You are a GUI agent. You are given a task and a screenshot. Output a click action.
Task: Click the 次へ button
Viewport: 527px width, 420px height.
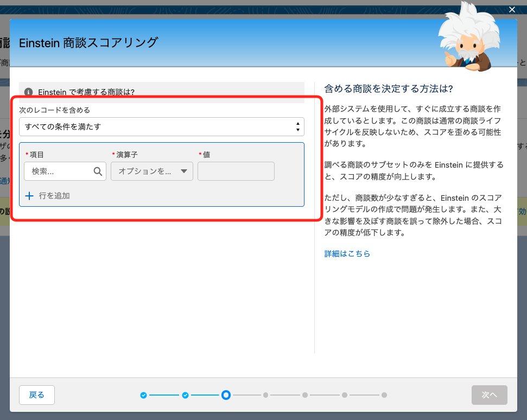(x=489, y=395)
